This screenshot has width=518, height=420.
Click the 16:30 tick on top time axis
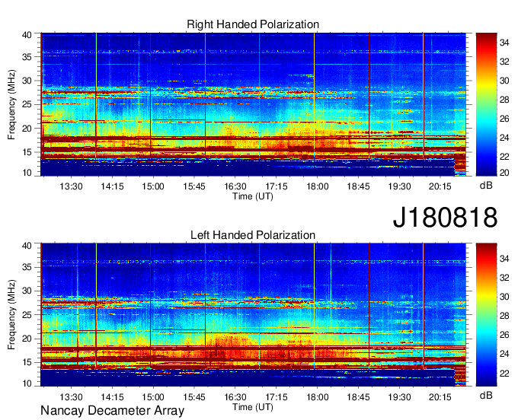click(235, 186)
